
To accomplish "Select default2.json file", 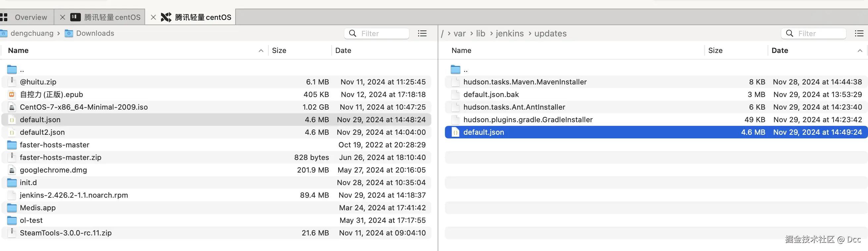I will (216, 132).
